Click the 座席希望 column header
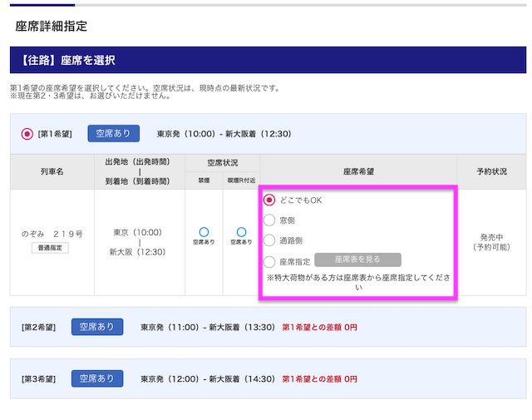532x420 pixels. (358, 170)
